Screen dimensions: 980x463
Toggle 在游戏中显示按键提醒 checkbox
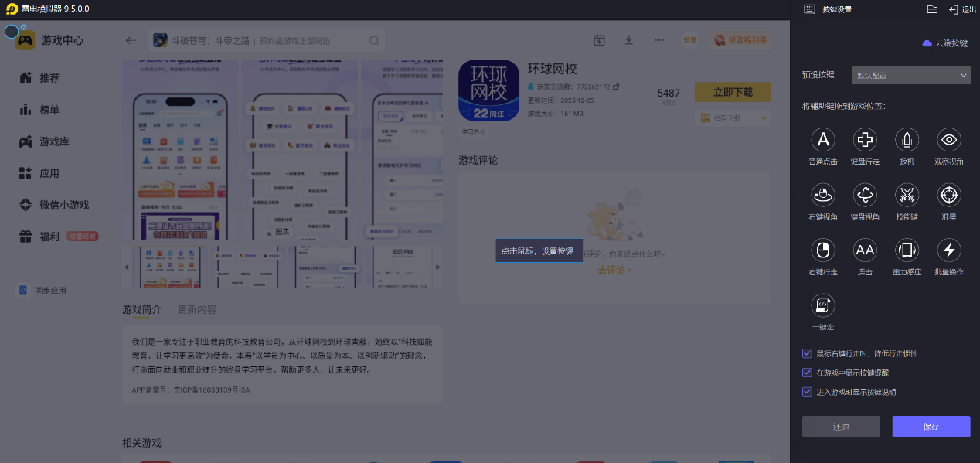point(807,373)
